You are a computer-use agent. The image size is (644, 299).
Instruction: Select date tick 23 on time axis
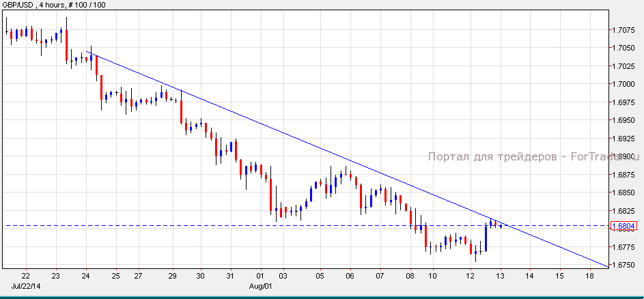click(x=56, y=276)
